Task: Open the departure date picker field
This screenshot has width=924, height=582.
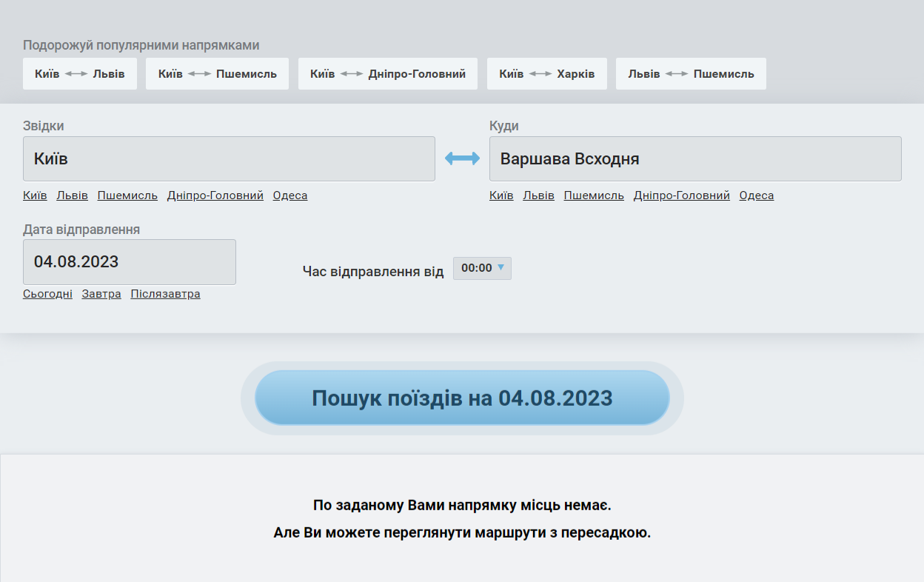Action: coord(130,261)
